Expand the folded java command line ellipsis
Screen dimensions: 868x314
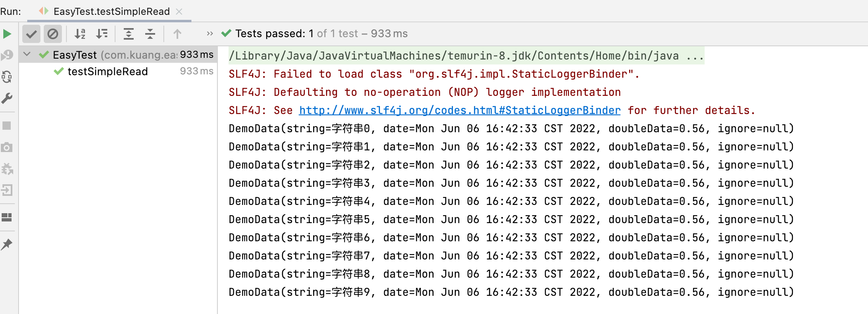[695, 56]
